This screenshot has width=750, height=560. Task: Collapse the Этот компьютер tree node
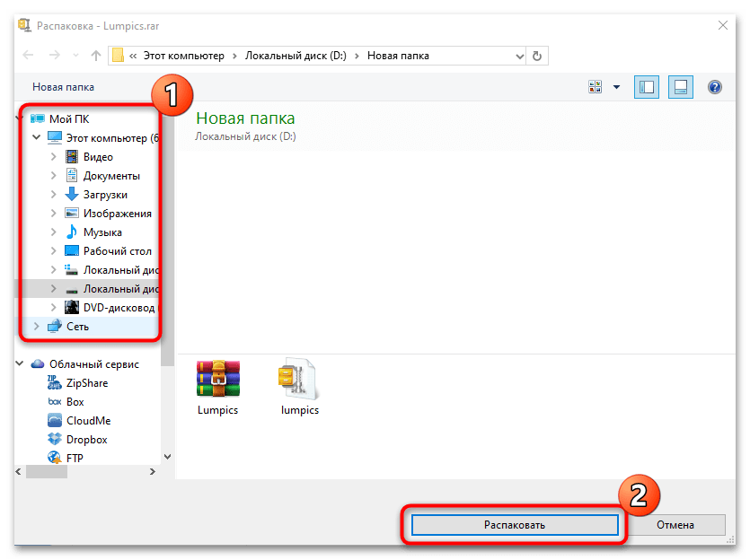pos(36,138)
